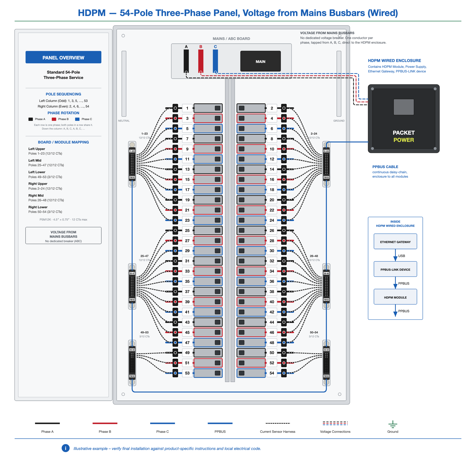Click the CT sensor at pole 13
Screen dimensions: 476x459
coord(175,169)
